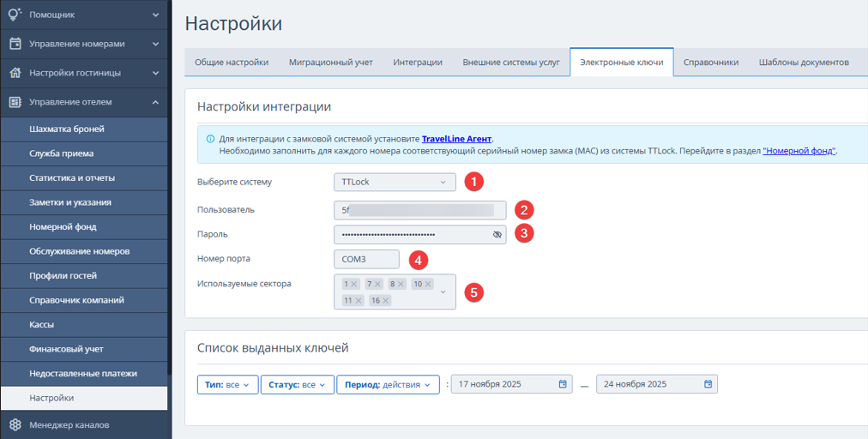
Task: Click the calendar icon in the end date field
Action: click(708, 384)
